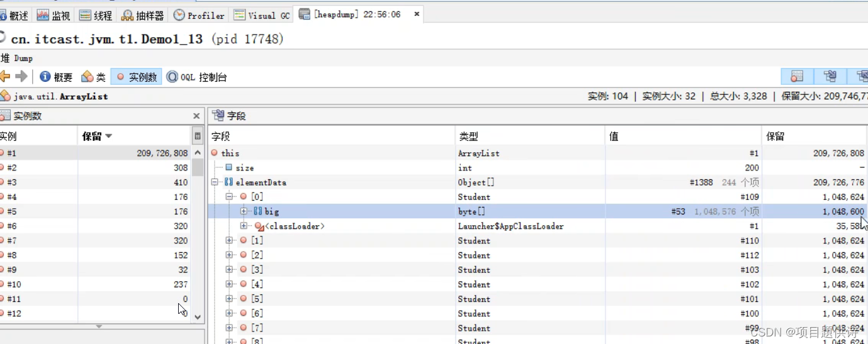This screenshot has width=868, height=344.
Task: Click the forward arrow in heap toolbar
Action: point(21,77)
